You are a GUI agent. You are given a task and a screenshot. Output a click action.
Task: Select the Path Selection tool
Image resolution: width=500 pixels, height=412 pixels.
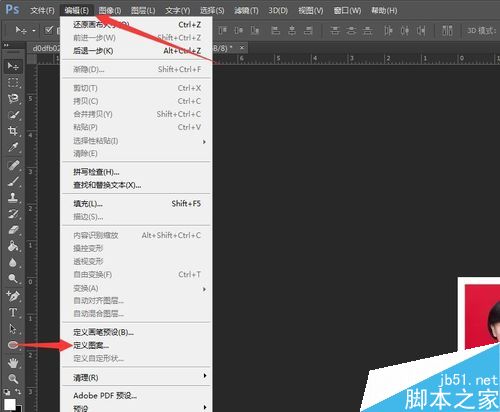click(13, 329)
